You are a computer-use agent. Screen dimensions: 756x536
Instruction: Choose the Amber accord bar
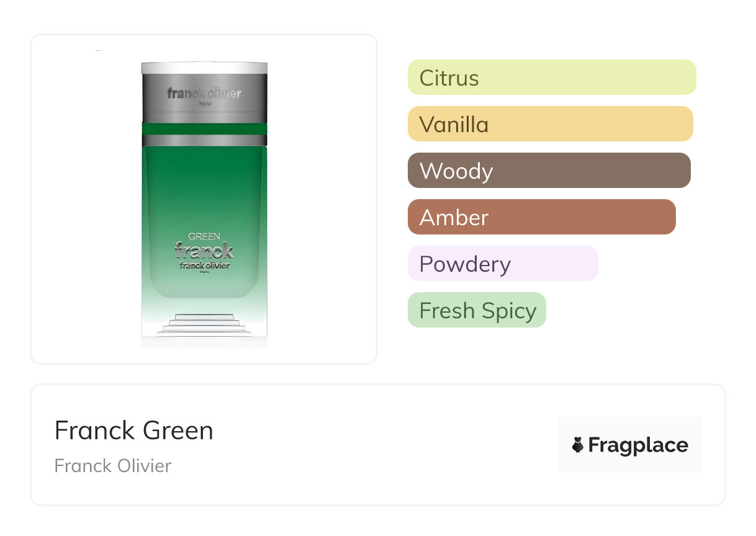tap(541, 217)
